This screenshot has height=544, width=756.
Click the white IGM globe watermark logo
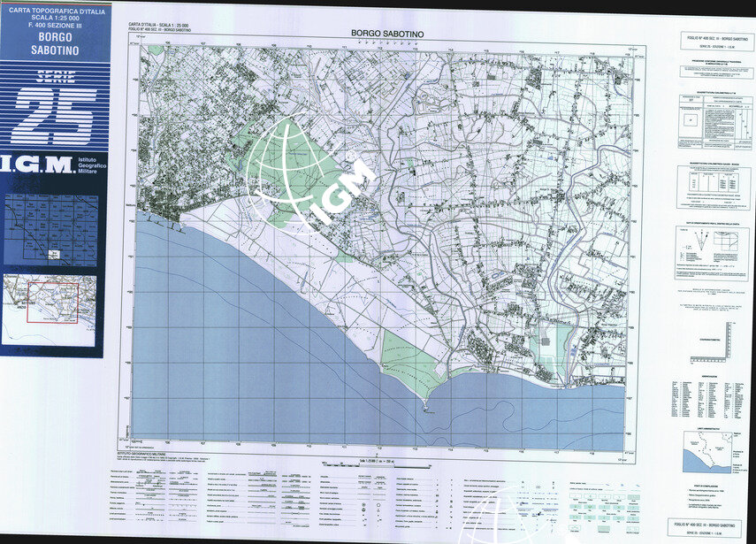(x=305, y=172)
